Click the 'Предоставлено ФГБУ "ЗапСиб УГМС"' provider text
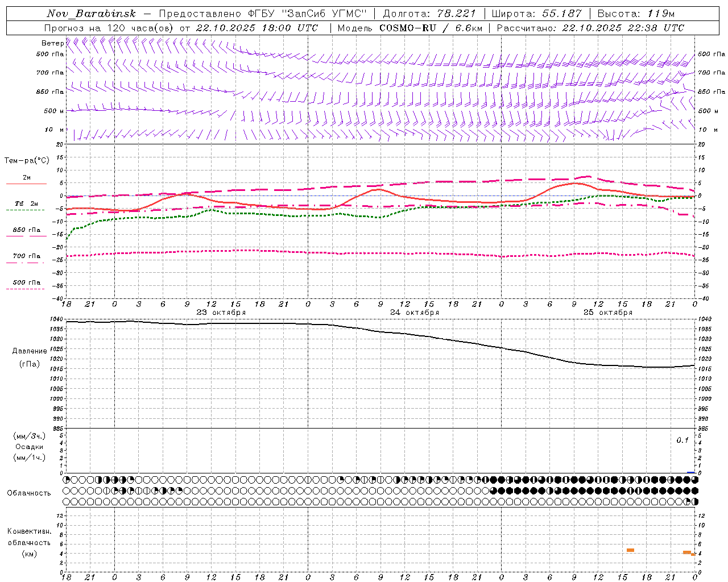Screen dimensions: 728x582 click(x=263, y=14)
